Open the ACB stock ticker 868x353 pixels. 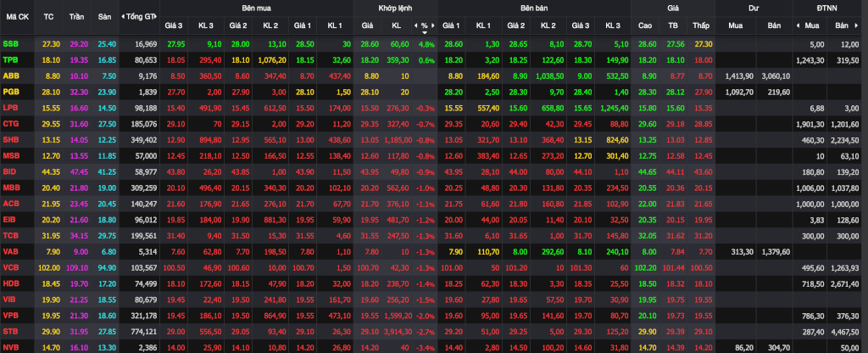pyautogui.click(x=10, y=204)
